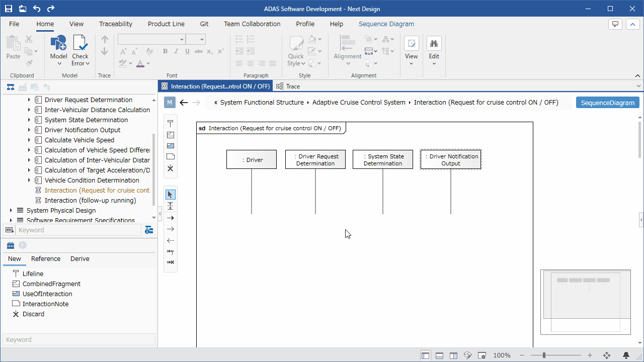Click the System Functional Structure breadcrumb
Screen dimensions: 644x362
point(262,103)
